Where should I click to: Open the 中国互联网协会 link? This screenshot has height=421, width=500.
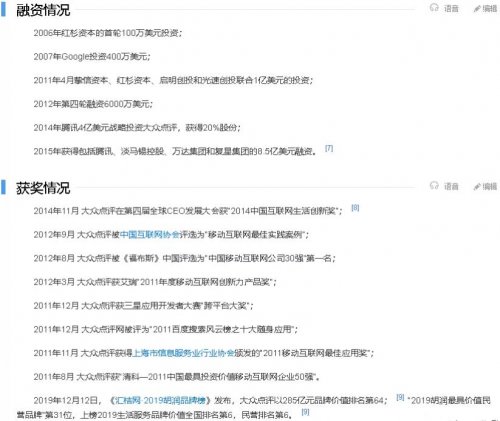pos(150,234)
